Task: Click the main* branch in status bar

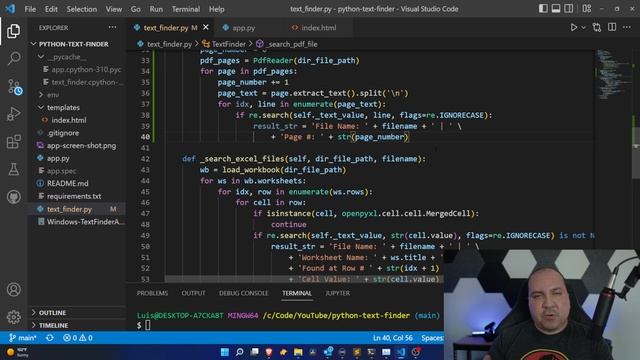Action: tap(23, 338)
